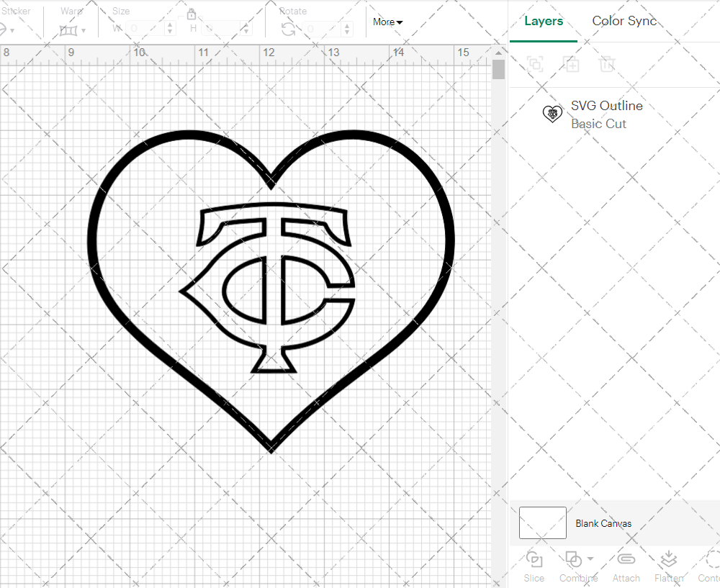This screenshot has width=720, height=588.
Task: Click the Attach tool icon
Action: pos(626,559)
